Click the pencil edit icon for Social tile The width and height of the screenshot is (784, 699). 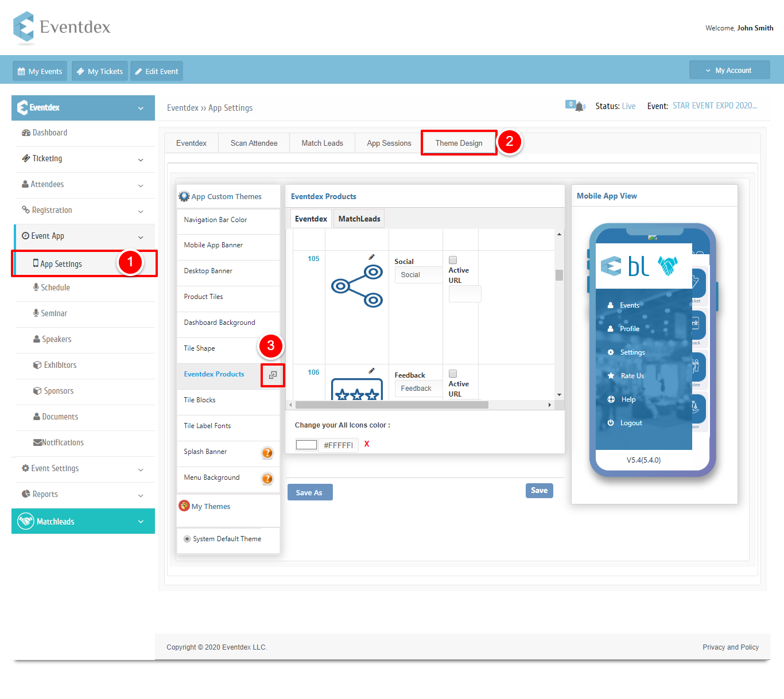click(x=371, y=257)
